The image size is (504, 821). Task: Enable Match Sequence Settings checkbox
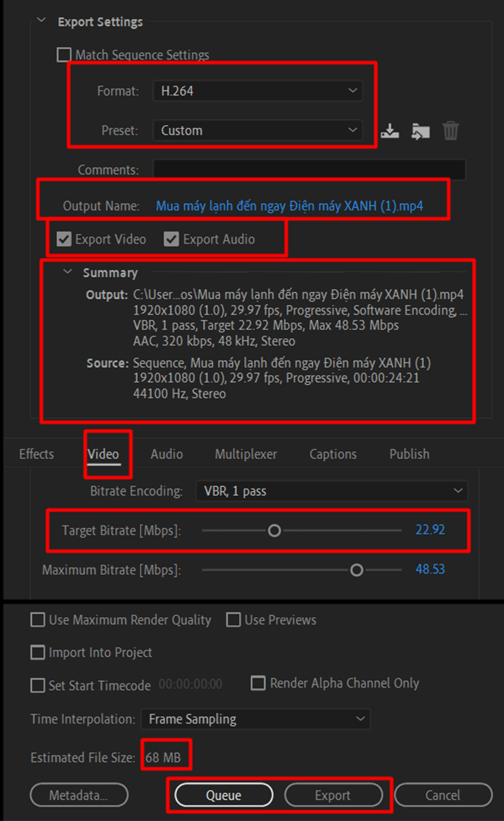pos(64,55)
